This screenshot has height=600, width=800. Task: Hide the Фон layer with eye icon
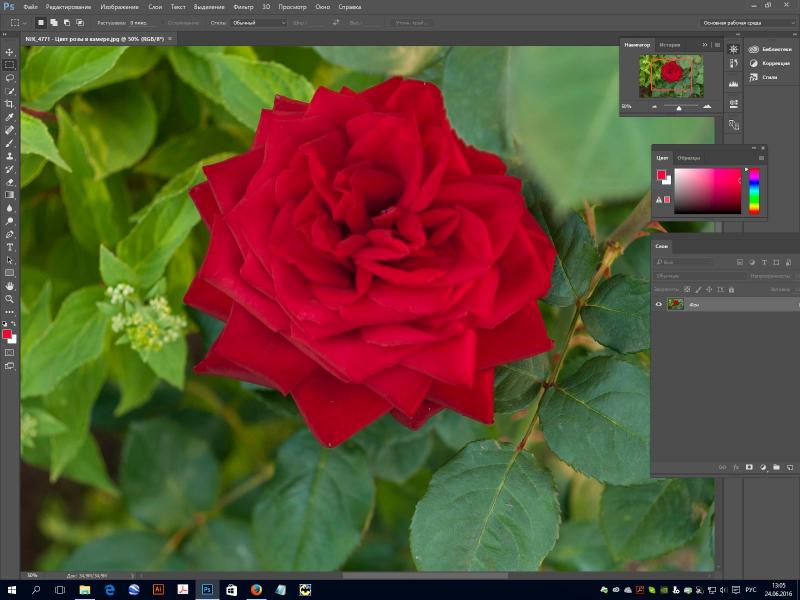pyautogui.click(x=659, y=305)
